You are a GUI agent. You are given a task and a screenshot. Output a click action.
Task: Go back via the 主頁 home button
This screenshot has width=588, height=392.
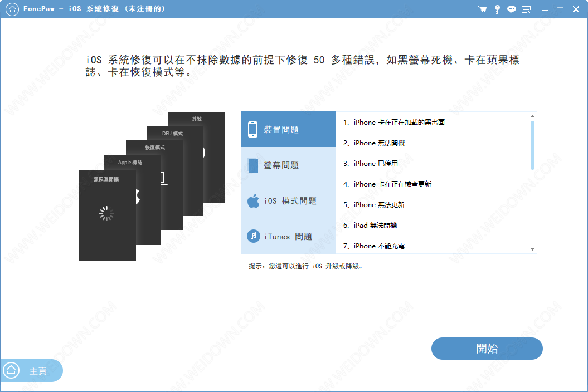coord(32,371)
